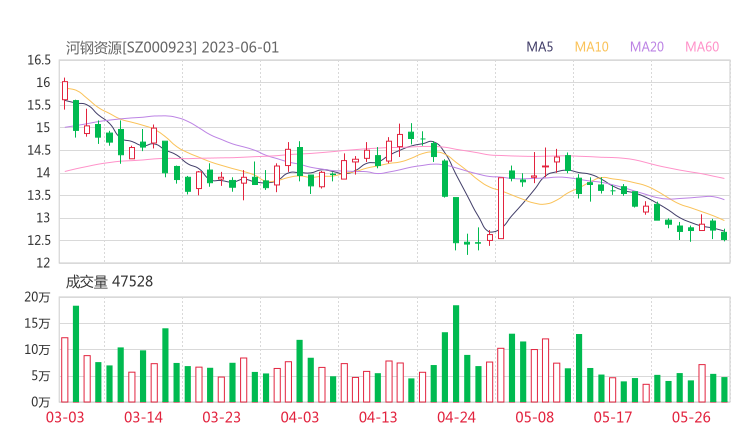Select the first red candlestick at 03-03
Screen dimensions: 740x440
click(x=65, y=91)
